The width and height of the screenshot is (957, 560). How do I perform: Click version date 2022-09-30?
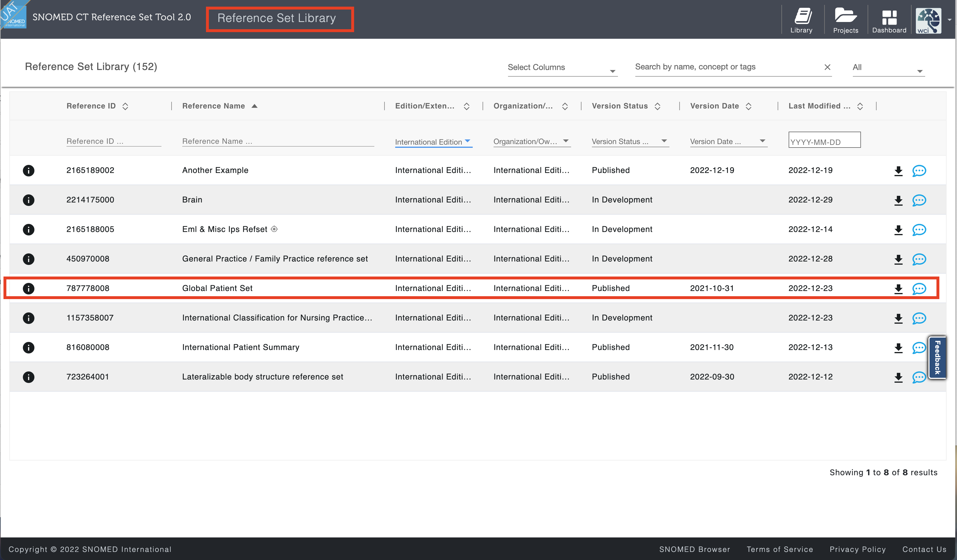click(x=712, y=377)
